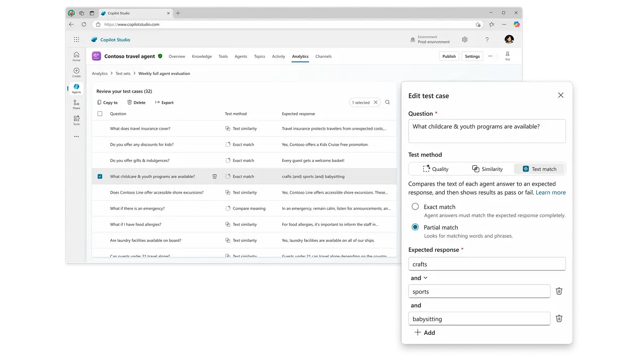Go to Analytics breadcrumb
This screenshot has width=644, height=362.
(x=100, y=73)
